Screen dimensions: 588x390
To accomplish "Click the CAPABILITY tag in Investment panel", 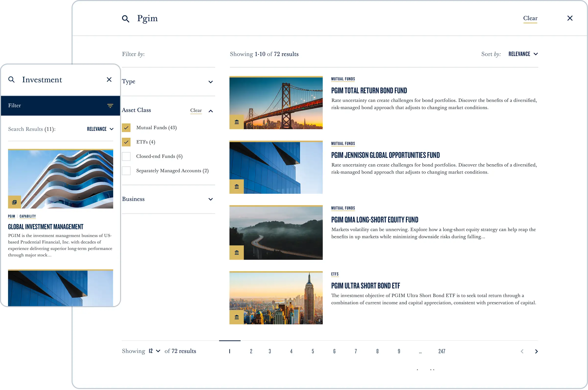I will [28, 216].
